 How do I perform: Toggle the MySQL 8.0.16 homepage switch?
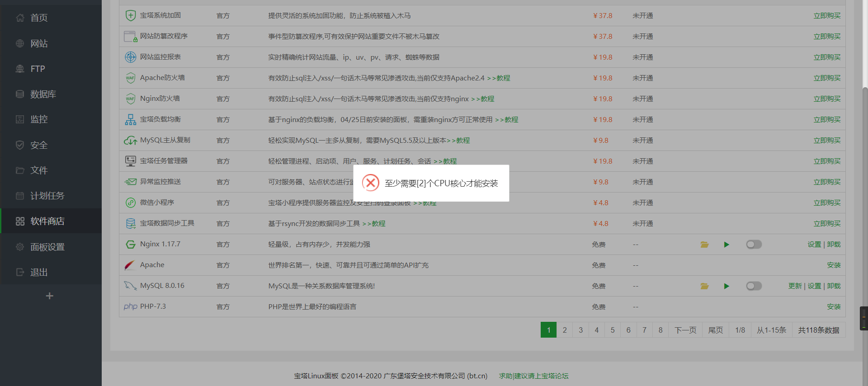click(x=754, y=286)
